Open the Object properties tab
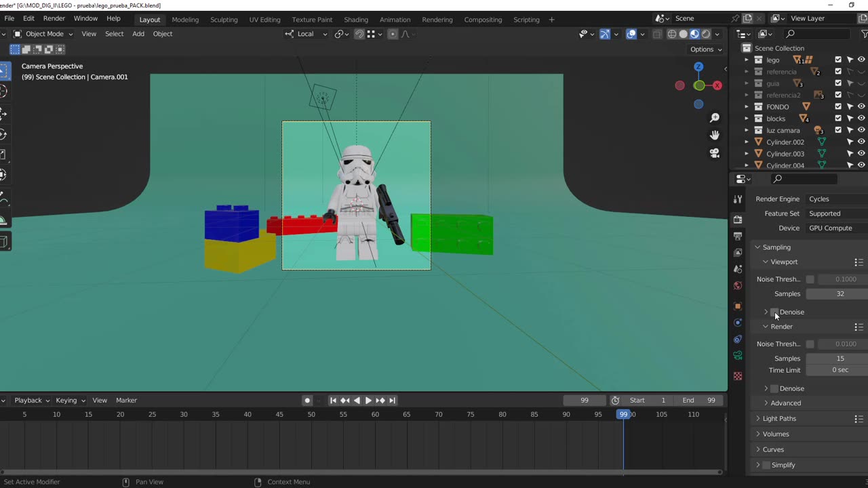 [738, 306]
